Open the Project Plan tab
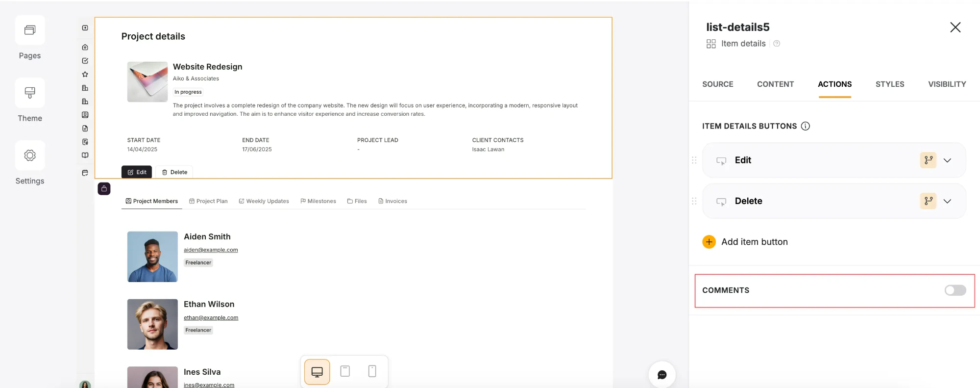This screenshot has width=980, height=388. 208,201
